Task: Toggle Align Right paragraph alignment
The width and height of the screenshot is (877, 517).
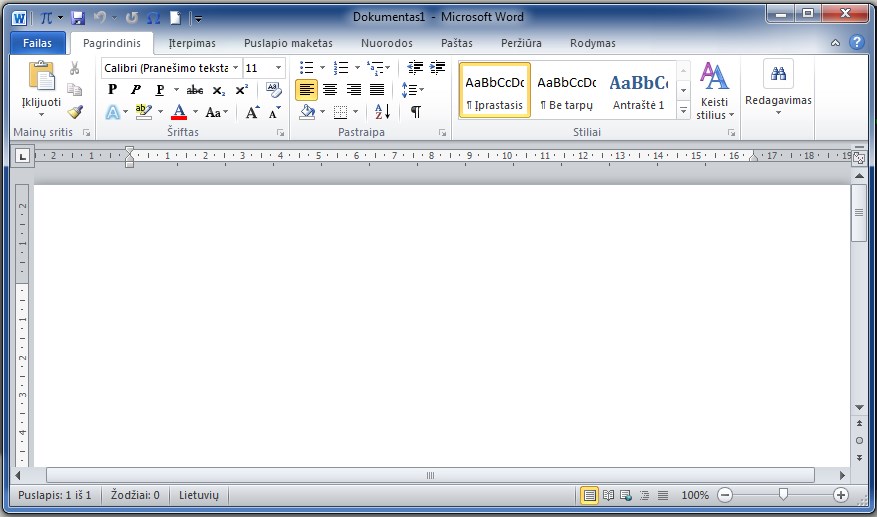Action: click(353, 90)
